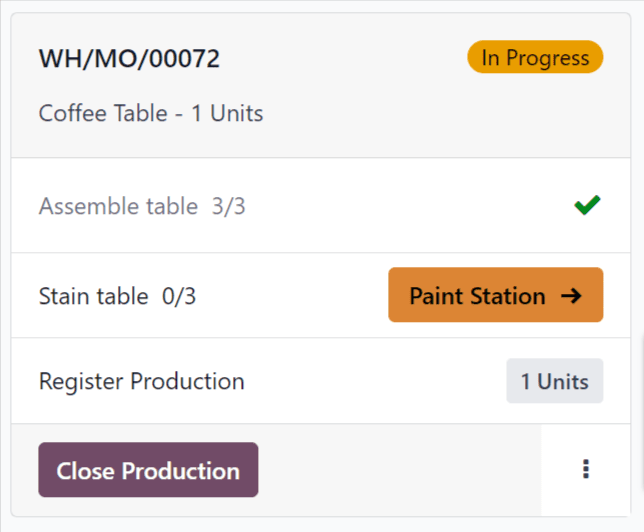Click blank header area below In Progress badge
The width and height of the screenshot is (644, 532).
[x=535, y=115]
